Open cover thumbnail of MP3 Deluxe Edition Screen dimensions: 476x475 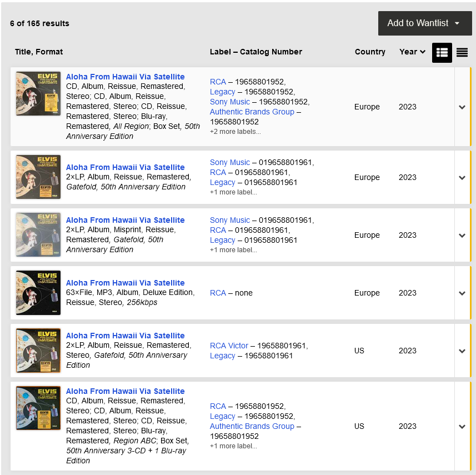tap(38, 293)
